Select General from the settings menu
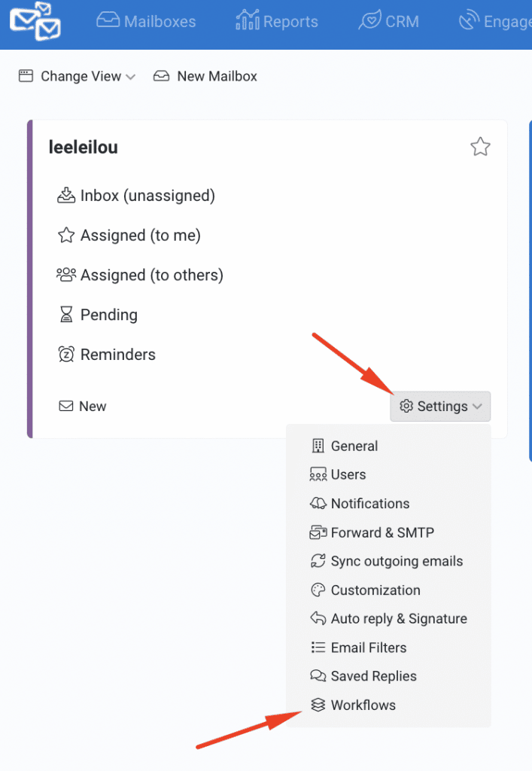This screenshot has height=771, width=532. 354,446
